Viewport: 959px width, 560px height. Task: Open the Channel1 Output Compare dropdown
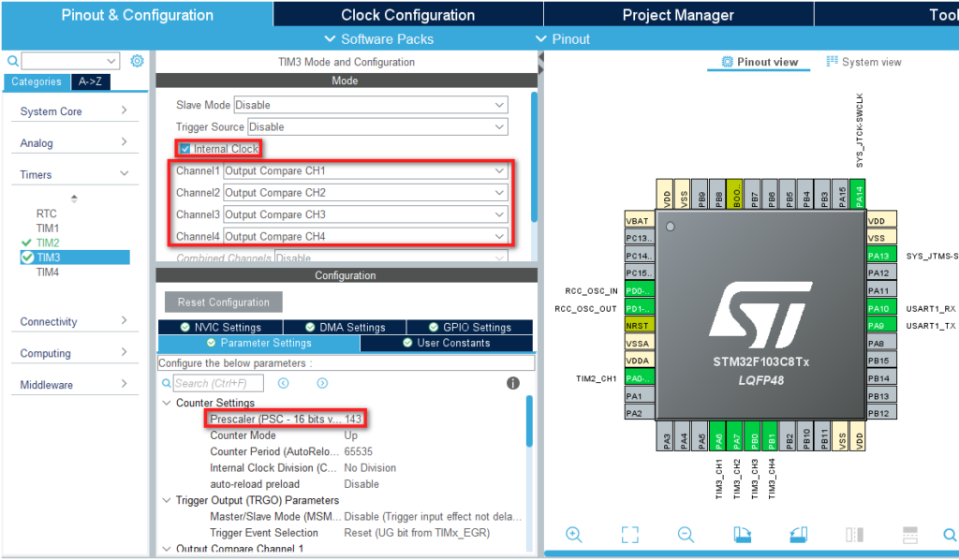[365, 171]
